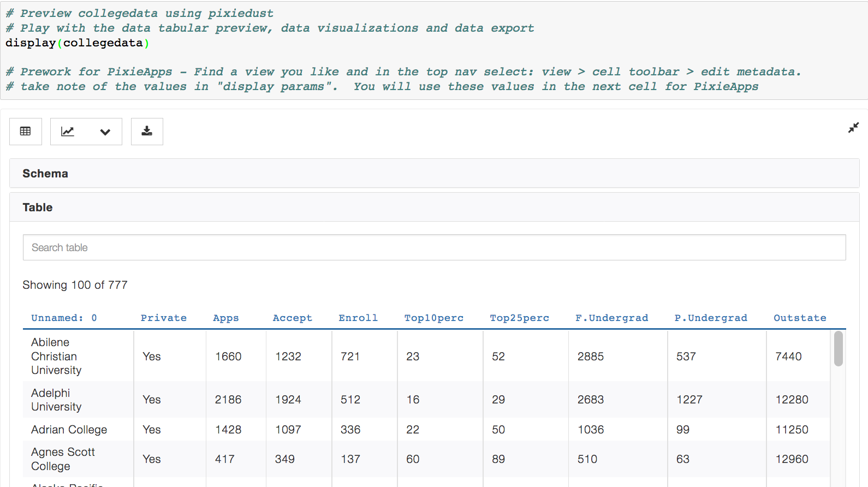Switch to the table view icon
The image size is (868, 487).
coord(25,132)
